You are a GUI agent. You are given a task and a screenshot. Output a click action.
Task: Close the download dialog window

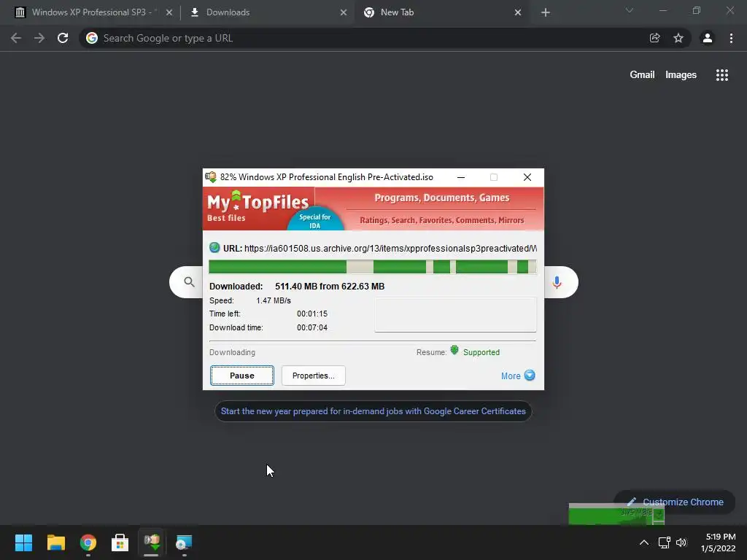527,177
